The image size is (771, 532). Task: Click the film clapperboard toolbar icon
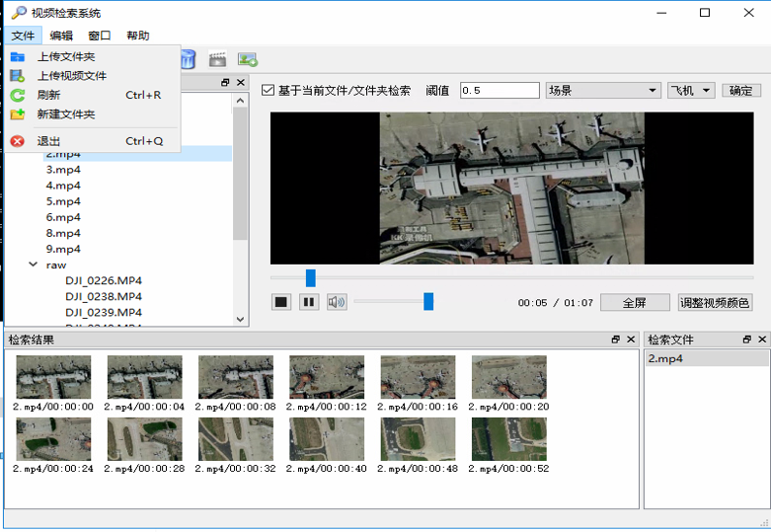217,60
